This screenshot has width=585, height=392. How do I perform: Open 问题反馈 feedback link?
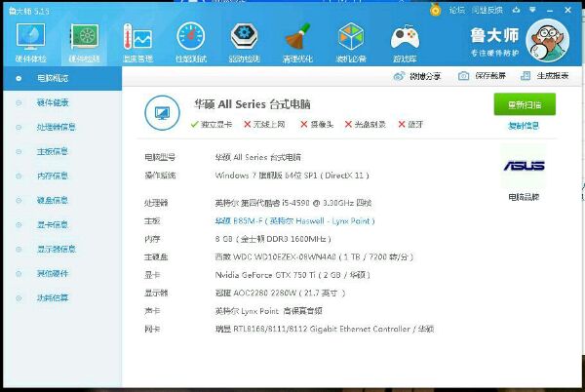point(487,10)
